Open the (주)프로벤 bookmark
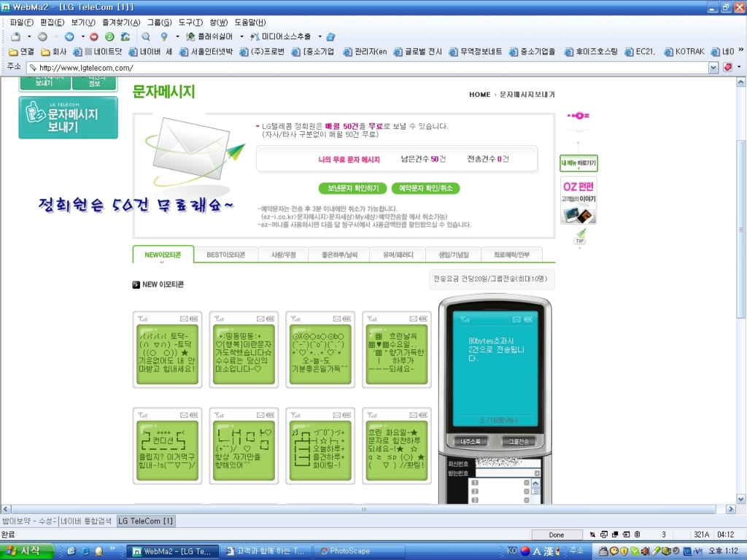Viewport: 747px width, 560px height. 262,52
